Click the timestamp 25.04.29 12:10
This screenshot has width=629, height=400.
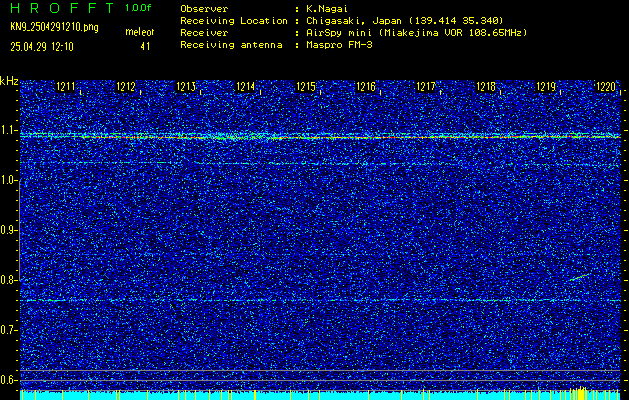(x=42, y=47)
